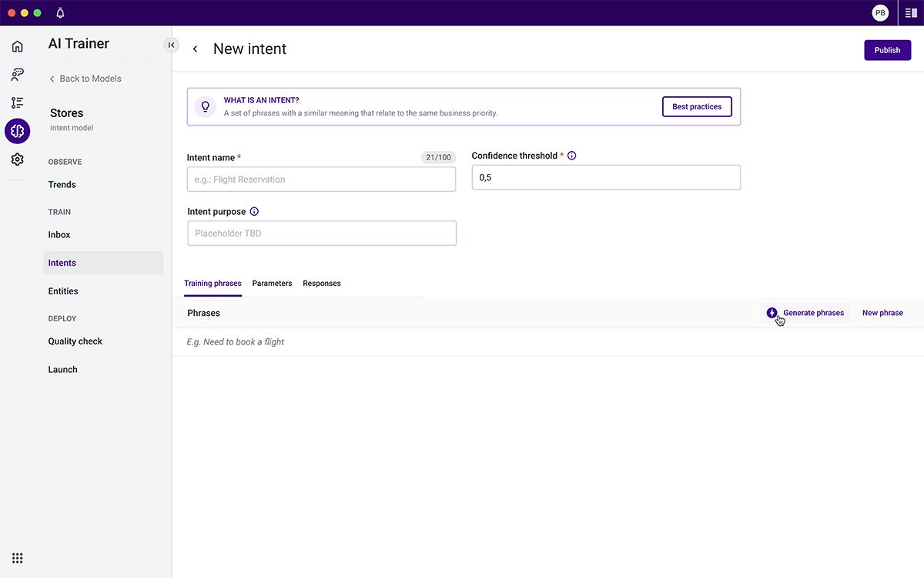Click the lightbulb icon in the intent banner
The width and height of the screenshot is (924, 578).
(x=205, y=106)
